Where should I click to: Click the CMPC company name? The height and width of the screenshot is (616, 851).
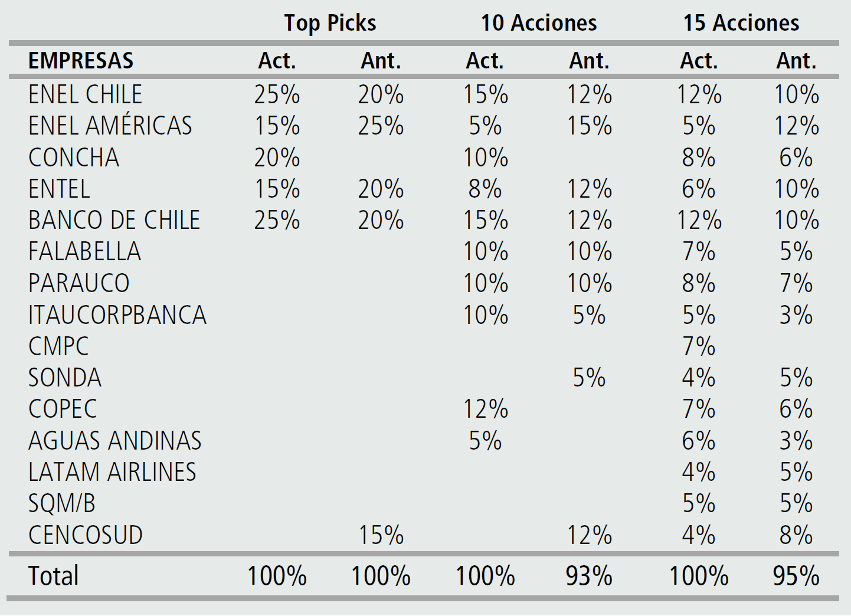(58, 346)
